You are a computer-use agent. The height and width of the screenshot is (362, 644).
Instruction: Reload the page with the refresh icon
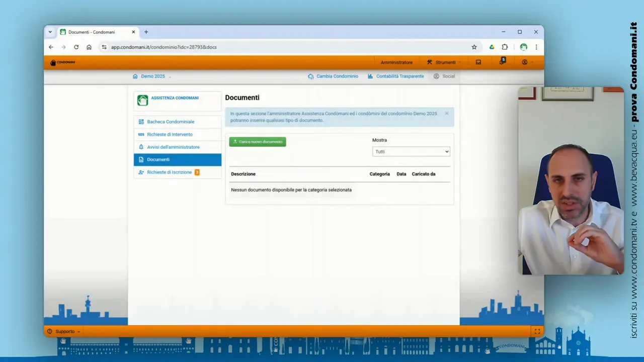pos(76,47)
